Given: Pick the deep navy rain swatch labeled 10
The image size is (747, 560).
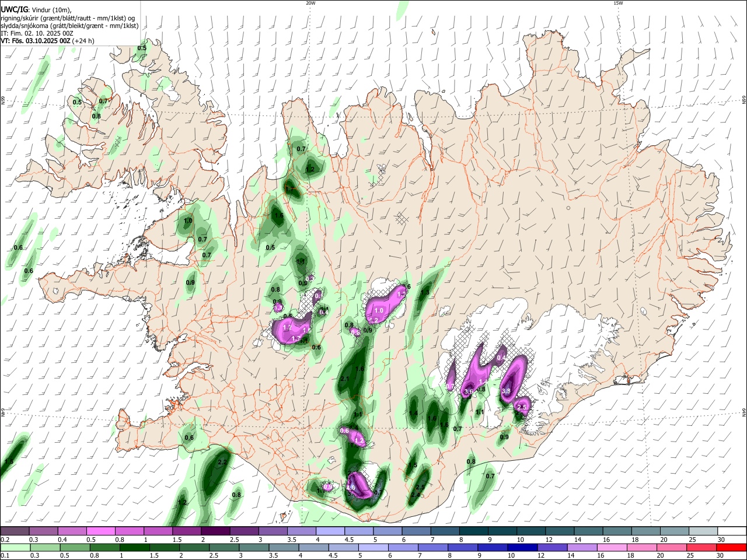Looking at the screenshot, I should coord(523,547).
